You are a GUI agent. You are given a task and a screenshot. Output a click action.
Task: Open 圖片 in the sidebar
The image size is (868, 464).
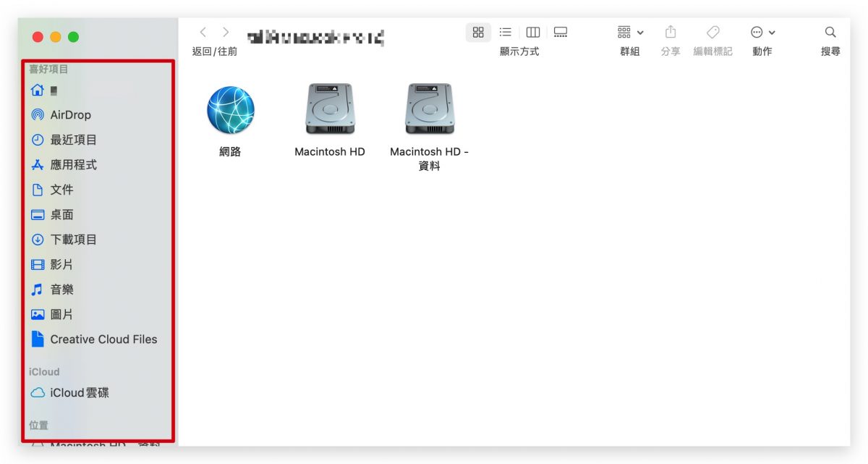tap(52, 315)
